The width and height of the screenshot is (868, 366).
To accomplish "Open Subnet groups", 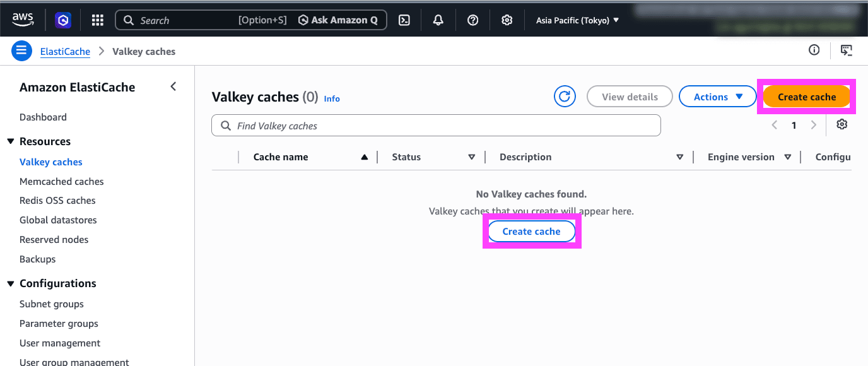I will coord(52,304).
